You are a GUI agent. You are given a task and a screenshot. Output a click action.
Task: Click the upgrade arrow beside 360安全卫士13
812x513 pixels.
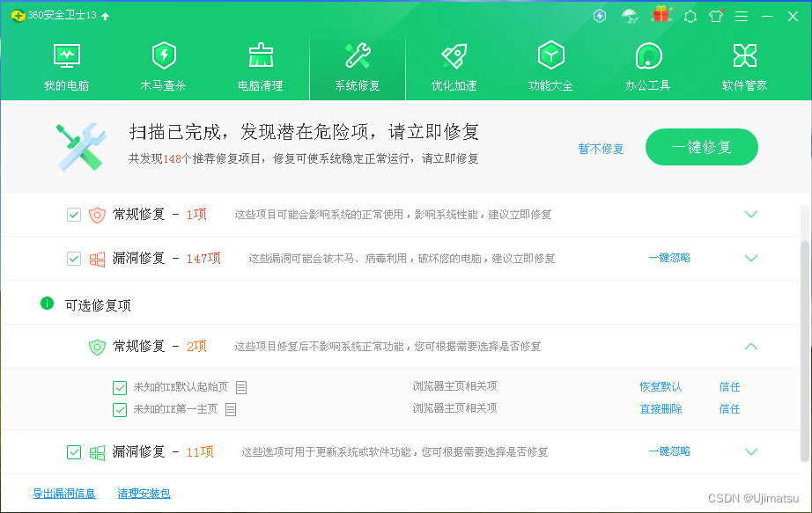[106, 16]
